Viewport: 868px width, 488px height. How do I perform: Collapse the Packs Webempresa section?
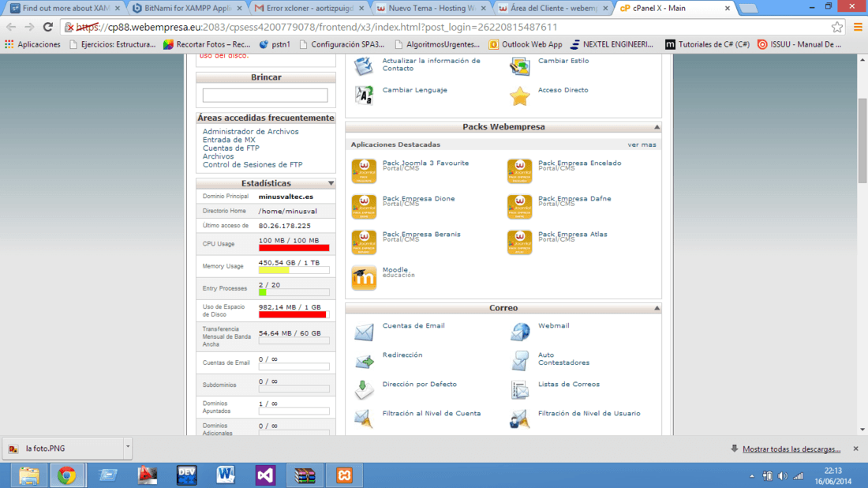(657, 127)
